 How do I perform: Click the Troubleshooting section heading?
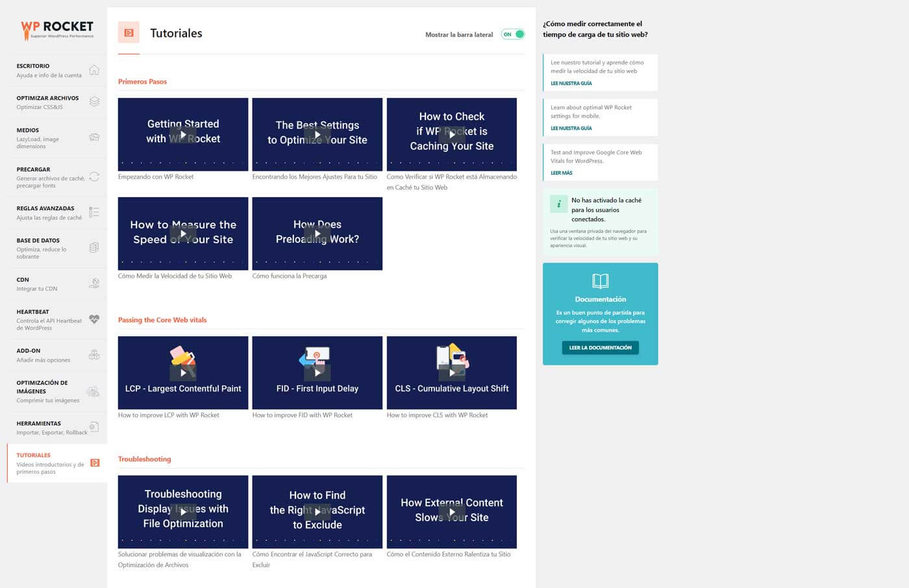coord(145,459)
